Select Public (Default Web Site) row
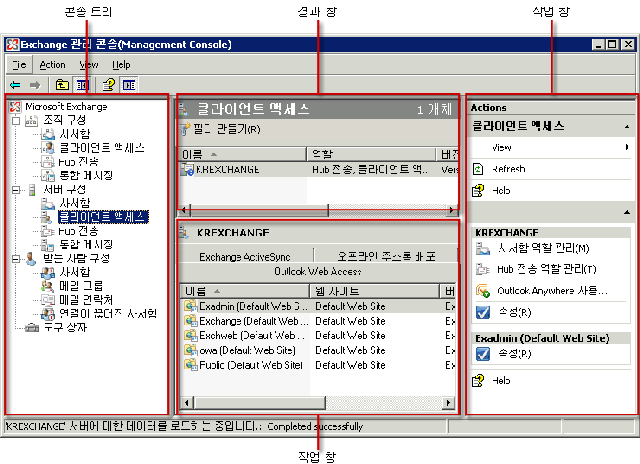Image resolution: width=640 pixels, height=464 pixels. [x=318, y=365]
